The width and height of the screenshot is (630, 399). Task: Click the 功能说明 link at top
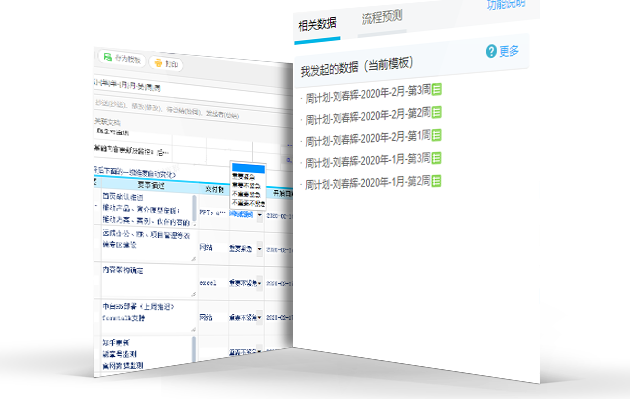click(x=506, y=3)
